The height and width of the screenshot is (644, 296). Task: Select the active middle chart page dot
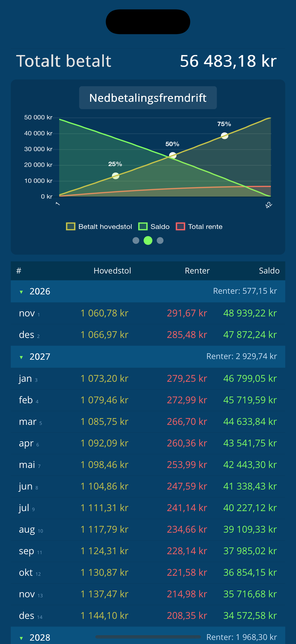coord(148,240)
